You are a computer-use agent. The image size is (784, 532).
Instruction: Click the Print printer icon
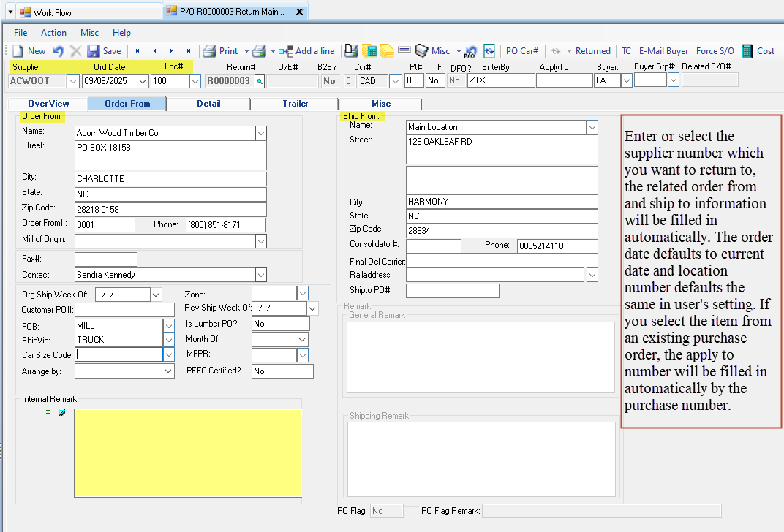(209, 51)
